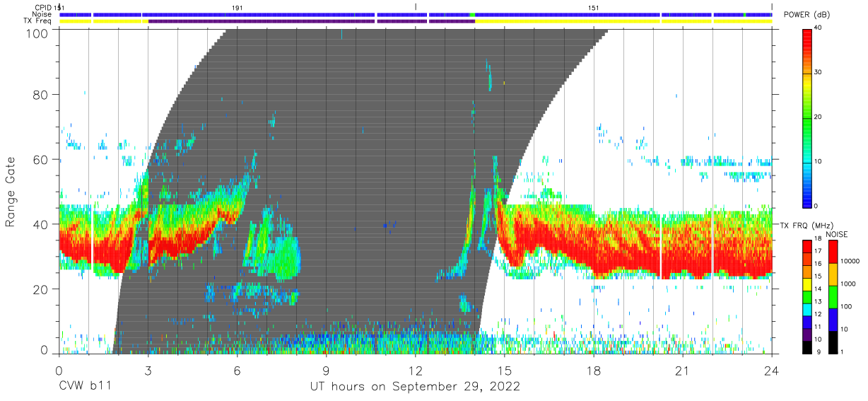Click the '1000' label on NOISE legend
868x401 pixels.
848,284
